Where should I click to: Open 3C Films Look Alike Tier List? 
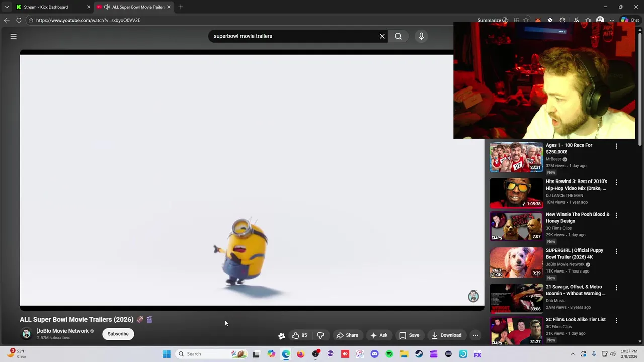click(x=576, y=320)
